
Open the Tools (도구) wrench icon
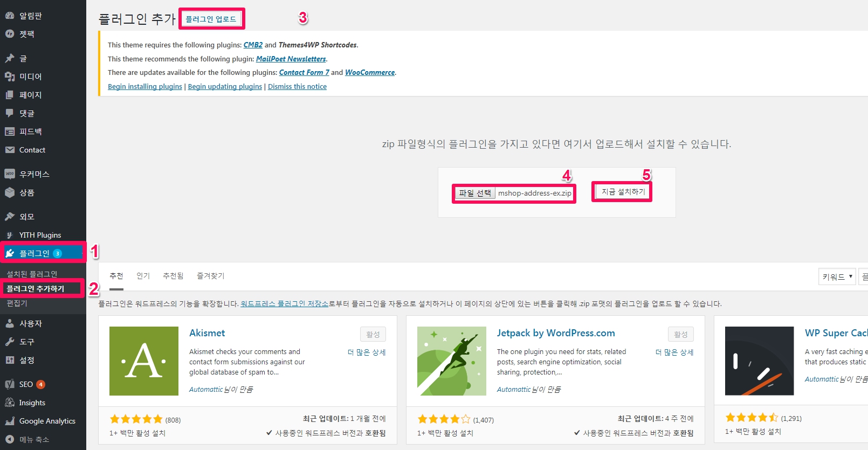[10, 342]
